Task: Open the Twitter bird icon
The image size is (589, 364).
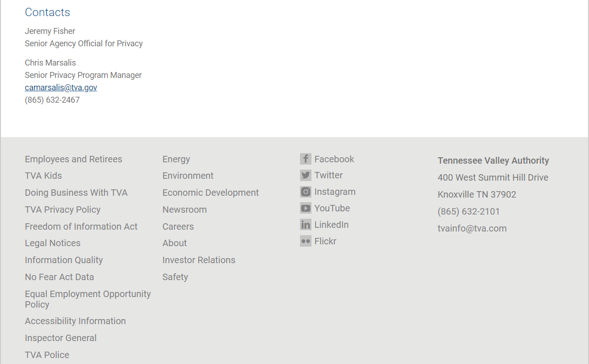Action: [306, 175]
